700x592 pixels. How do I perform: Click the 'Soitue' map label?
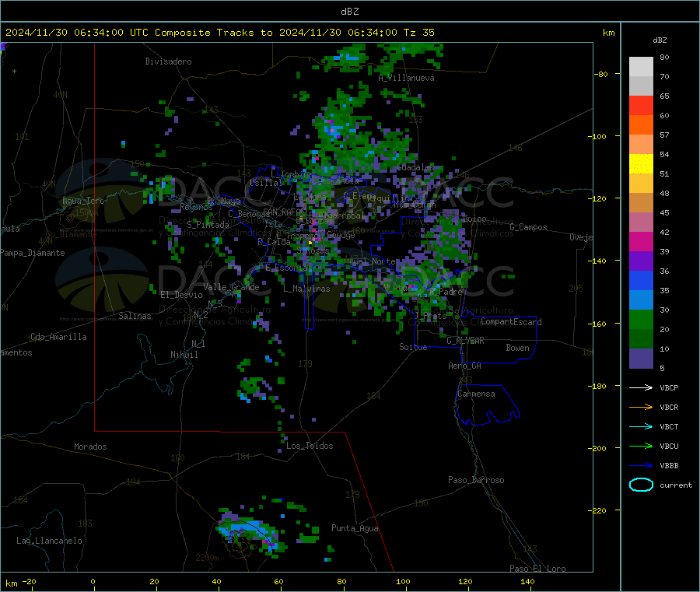(413, 347)
